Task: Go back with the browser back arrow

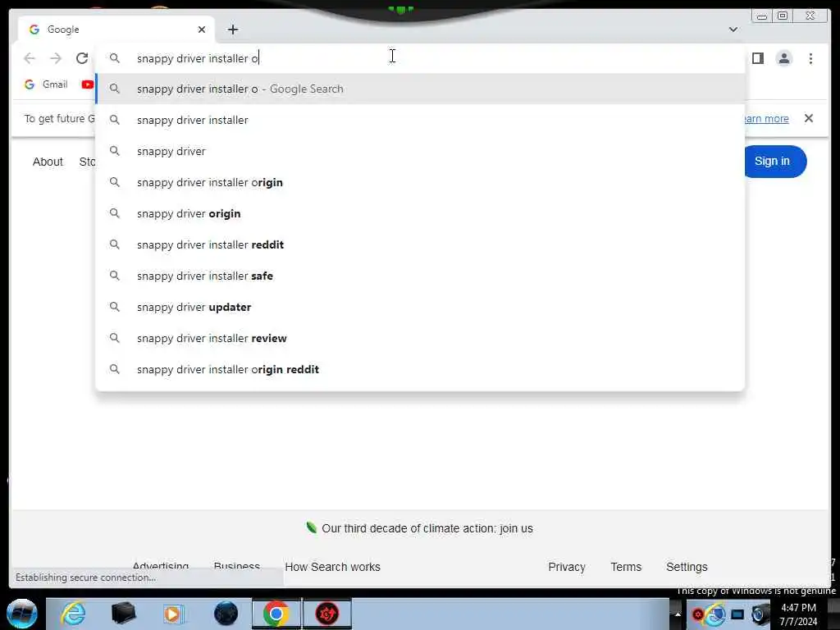Action: coord(30,58)
